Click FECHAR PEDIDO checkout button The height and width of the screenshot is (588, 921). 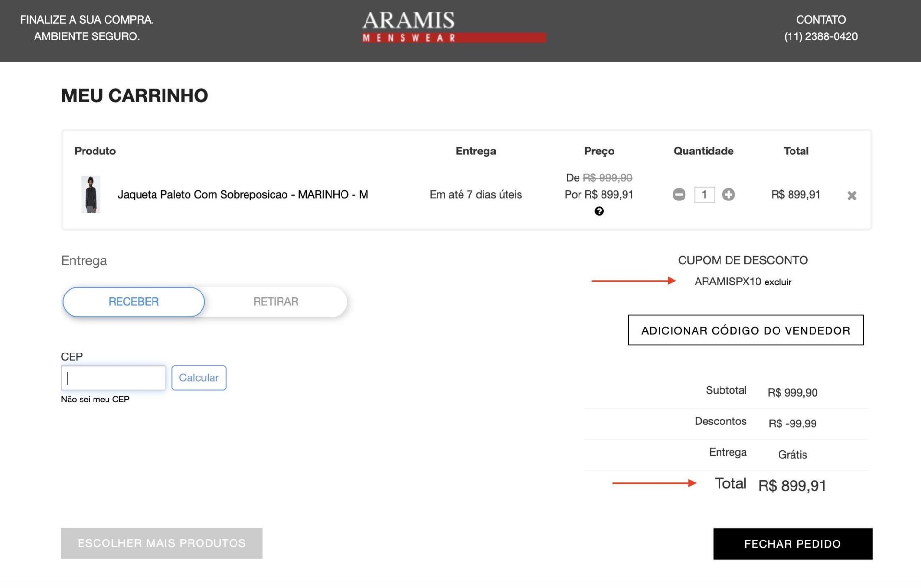[x=792, y=543]
